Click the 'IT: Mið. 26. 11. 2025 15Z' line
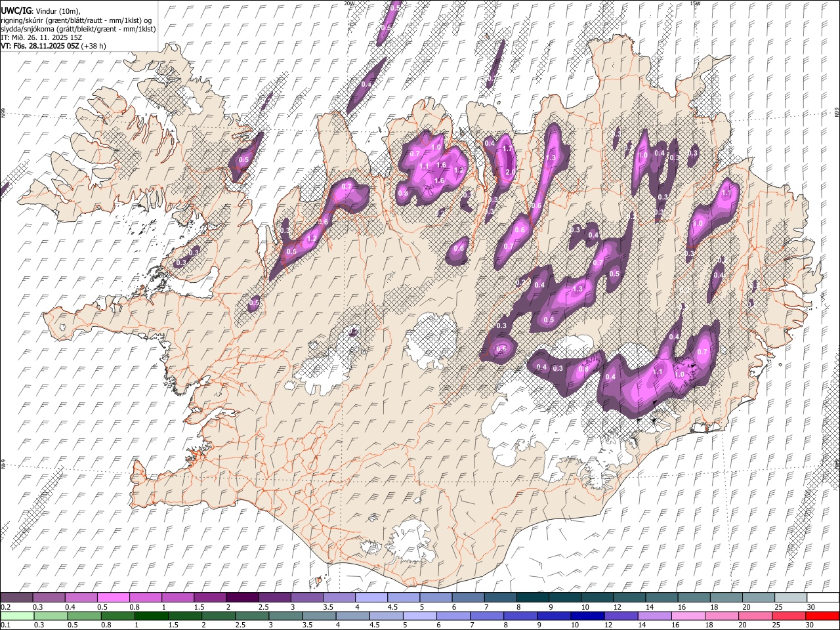The width and height of the screenshot is (840, 630). click(41, 37)
